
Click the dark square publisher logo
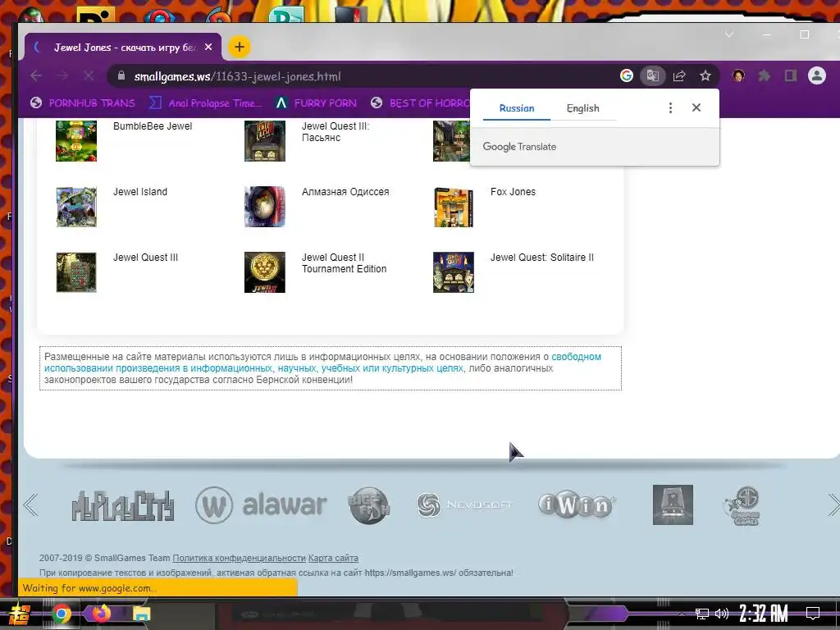point(673,504)
